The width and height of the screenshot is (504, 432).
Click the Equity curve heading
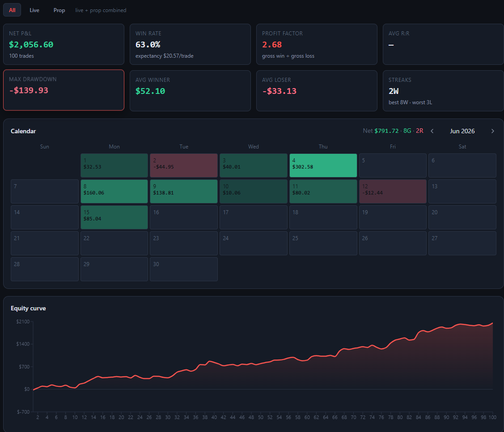tap(28, 308)
